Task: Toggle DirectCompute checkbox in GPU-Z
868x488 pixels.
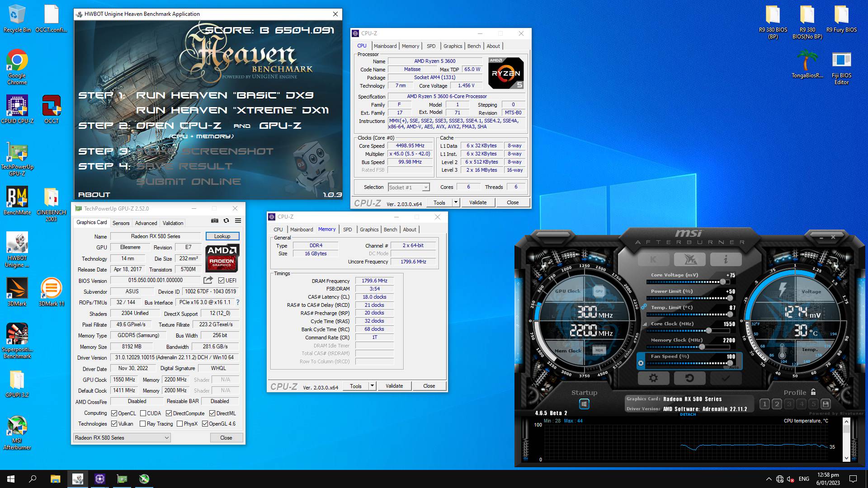Action: click(x=169, y=413)
